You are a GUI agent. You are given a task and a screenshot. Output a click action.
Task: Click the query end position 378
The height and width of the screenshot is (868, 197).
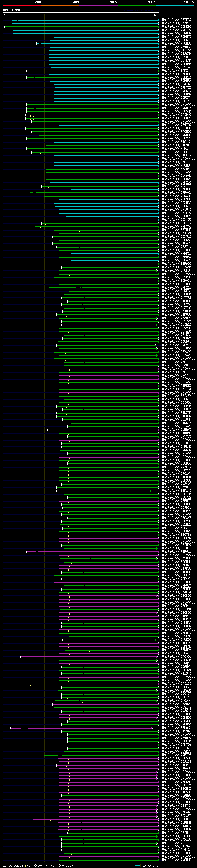click(x=155, y=15)
